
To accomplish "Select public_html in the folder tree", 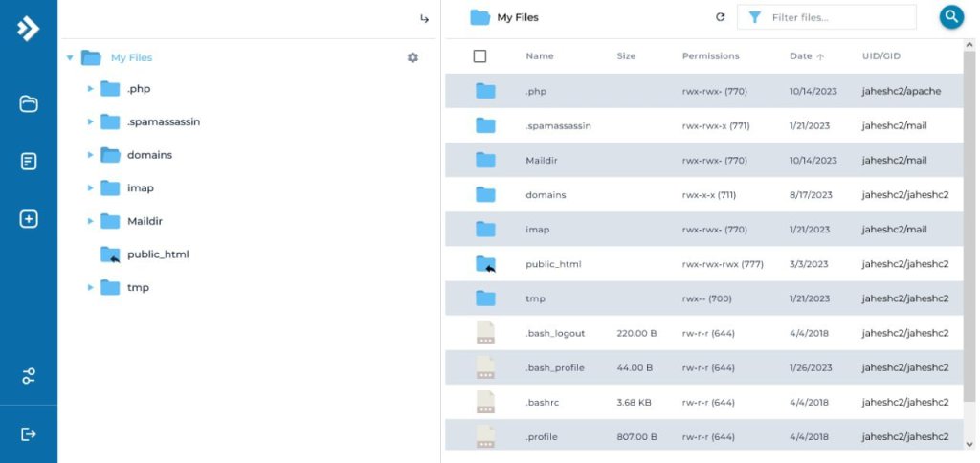I will point(158,254).
